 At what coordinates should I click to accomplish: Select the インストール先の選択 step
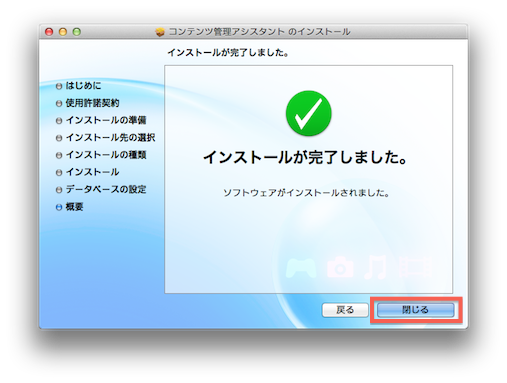tap(110, 138)
